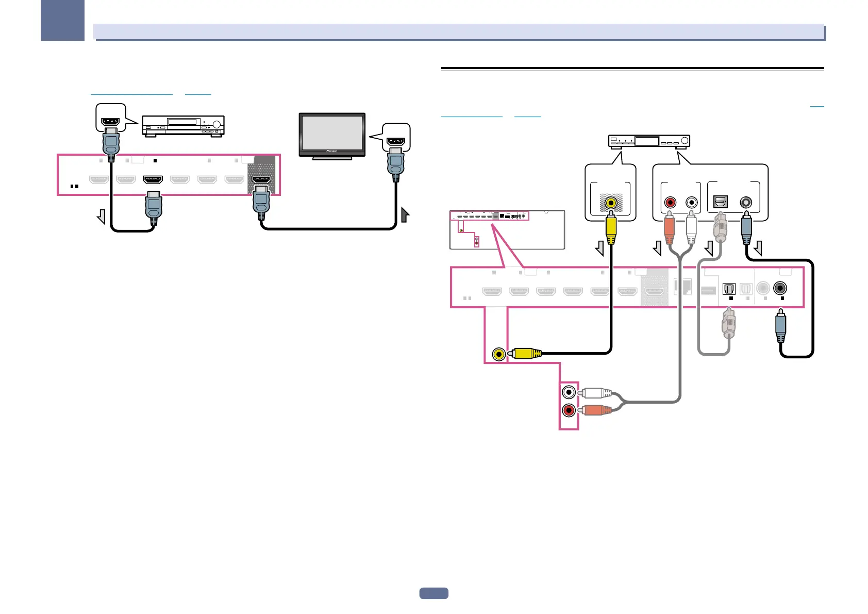This screenshot has width=868, height=614.
Task: Select red audio input jack on the receiver
Action: pos(569,410)
